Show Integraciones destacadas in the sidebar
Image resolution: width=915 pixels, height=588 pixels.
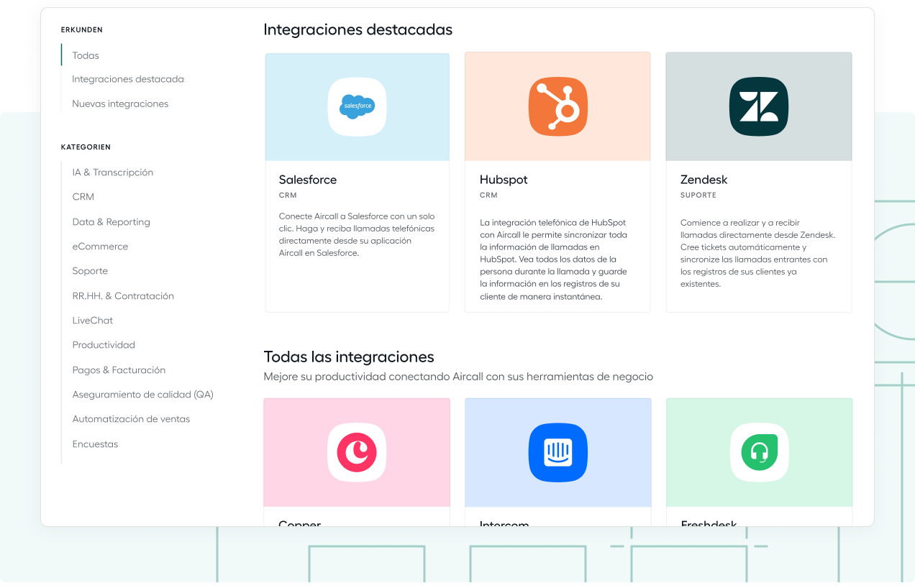pos(128,79)
